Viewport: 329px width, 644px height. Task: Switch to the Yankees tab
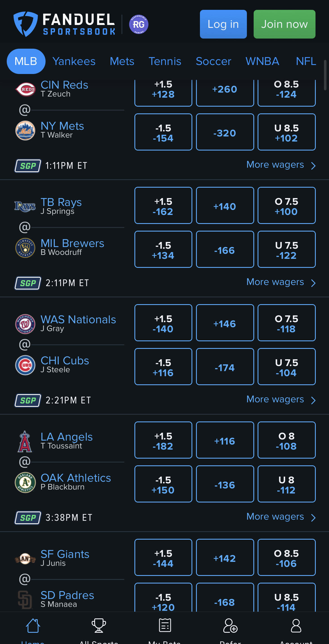pyautogui.click(x=74, y=61)
